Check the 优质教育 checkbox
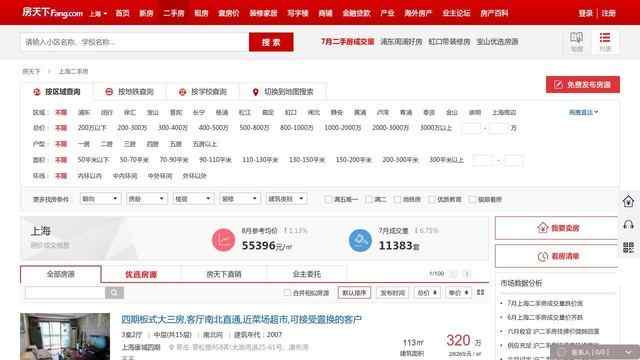The image size is (640, 360). pyautogui.click(x=432, y=199)
